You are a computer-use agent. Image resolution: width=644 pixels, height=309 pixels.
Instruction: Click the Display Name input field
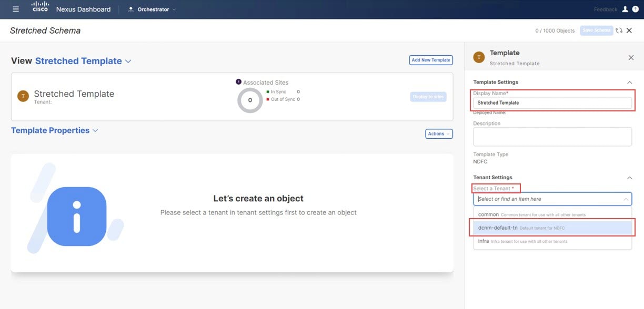[x=552, y=102]
